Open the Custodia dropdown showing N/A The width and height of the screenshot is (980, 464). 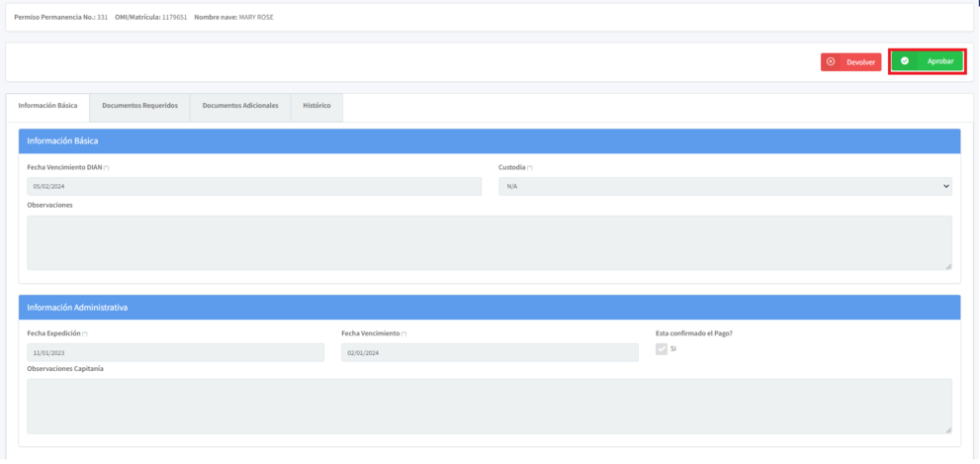coord(724,186)
